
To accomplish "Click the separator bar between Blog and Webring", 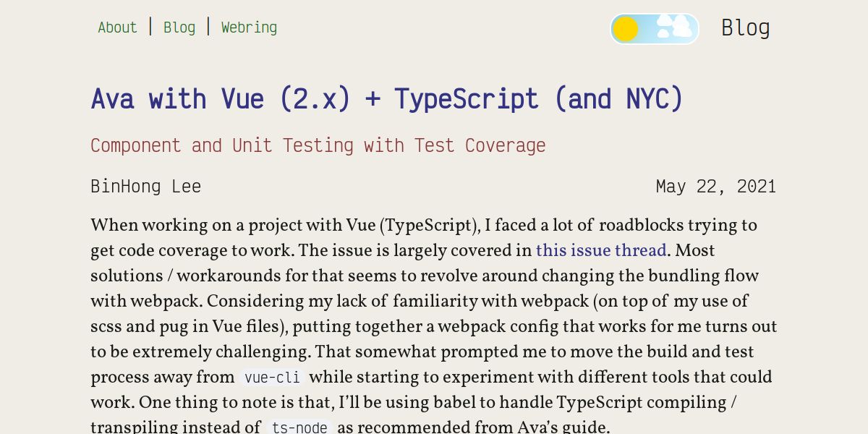I will point(208,26).
